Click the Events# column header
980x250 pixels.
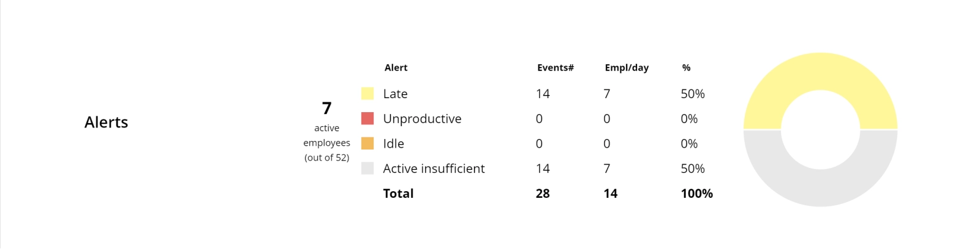556,67
